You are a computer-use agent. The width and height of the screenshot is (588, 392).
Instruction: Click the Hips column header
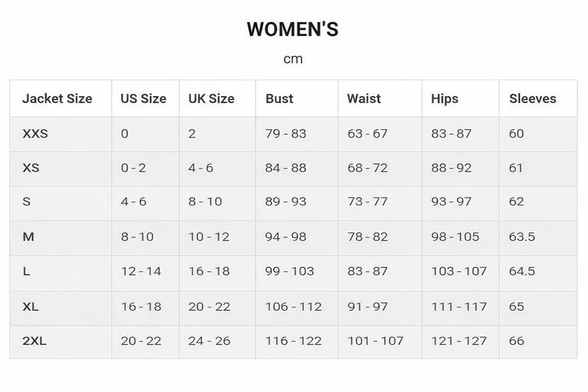tap(445, 99)
